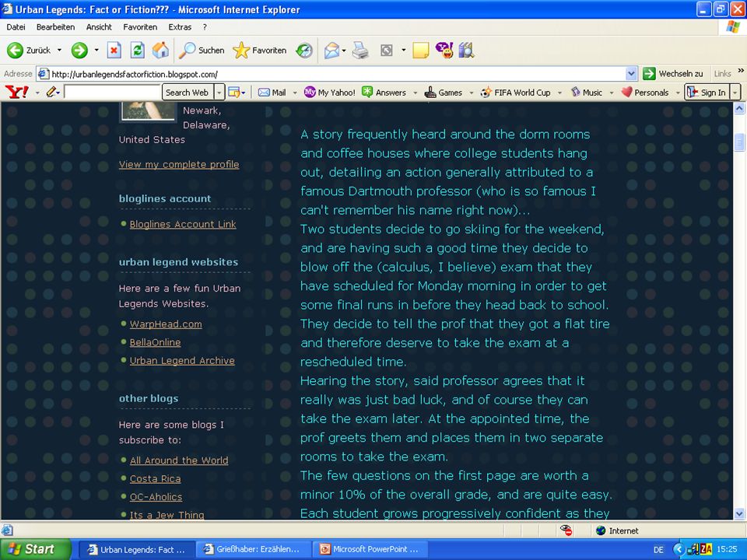Print the page with the printer icon
This screenshot has width=747, height=560.
coord(360,50)
